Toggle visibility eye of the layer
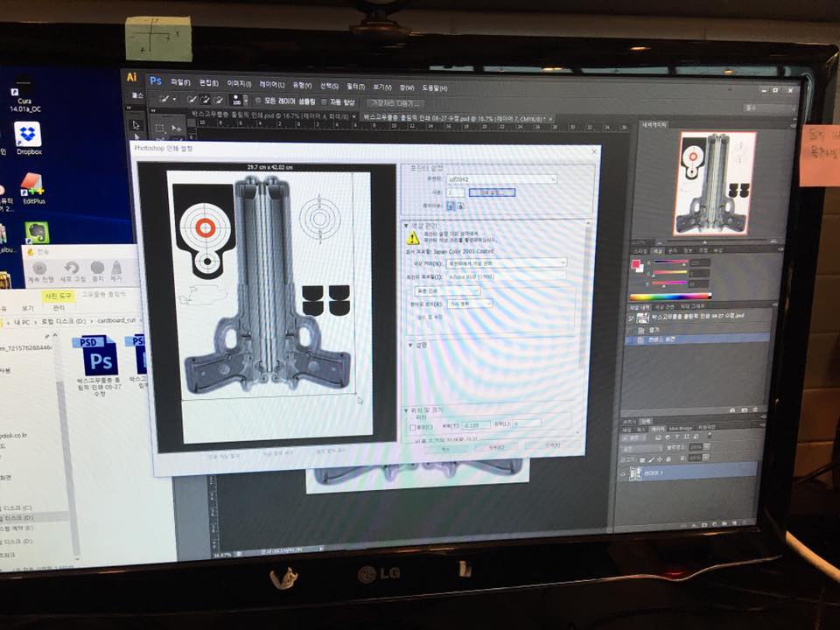 point(624,473)
